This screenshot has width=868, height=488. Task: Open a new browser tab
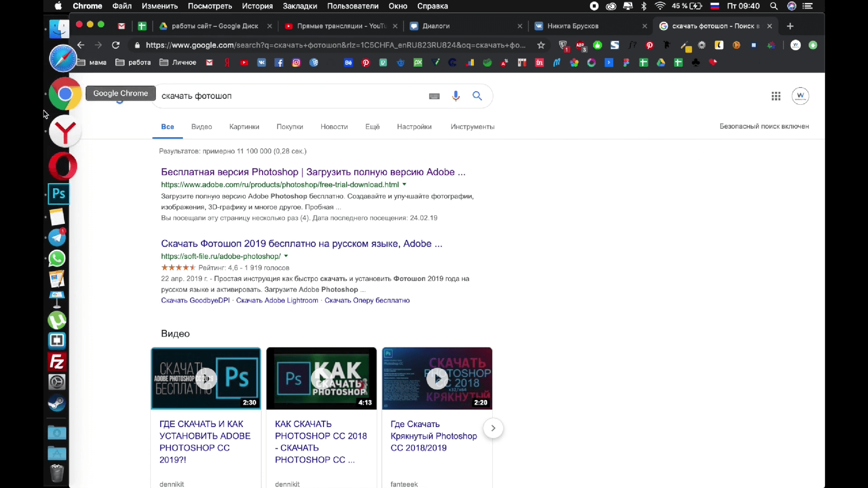pyautogui.click(x=790, y=26)
